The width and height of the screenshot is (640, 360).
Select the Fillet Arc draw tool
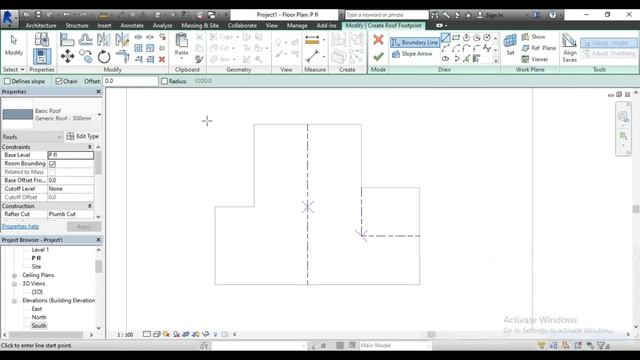point(477,49)
